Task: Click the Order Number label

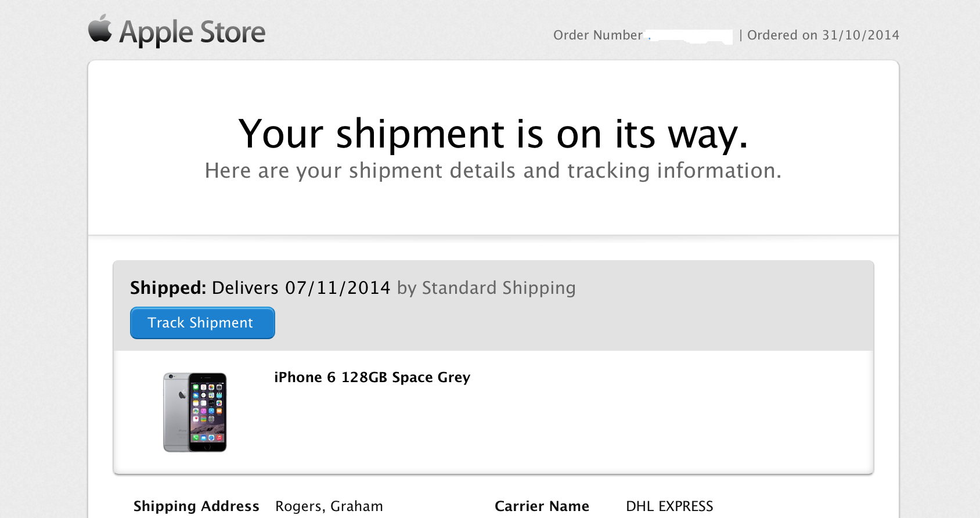Action: click(598, 35)
